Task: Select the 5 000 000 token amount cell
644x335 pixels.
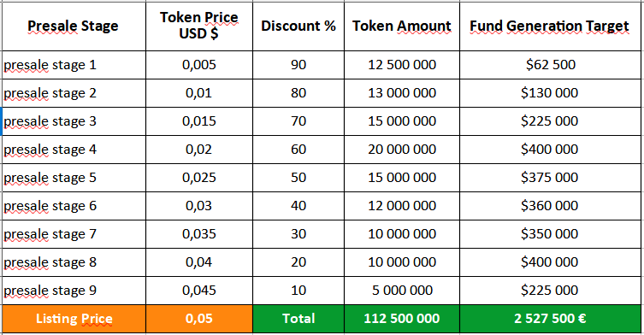Action: point(402,291)
